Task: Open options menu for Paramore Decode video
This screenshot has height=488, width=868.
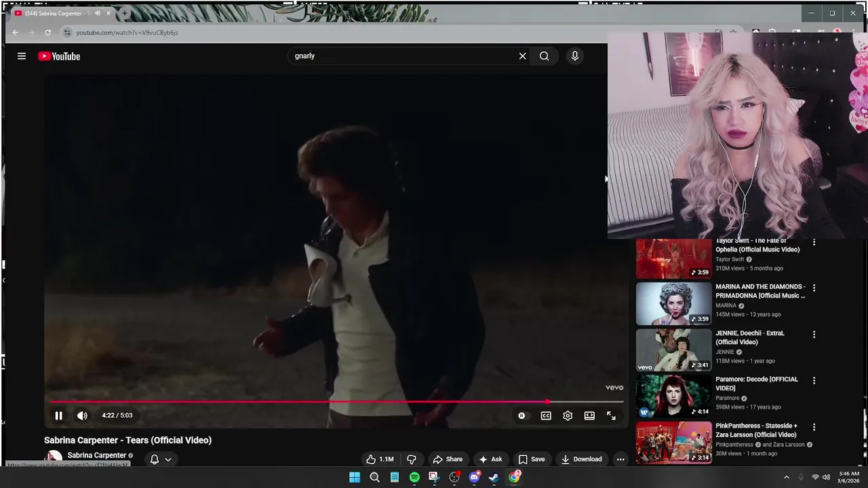Action: pyautogui.click(x=814, y=380)
